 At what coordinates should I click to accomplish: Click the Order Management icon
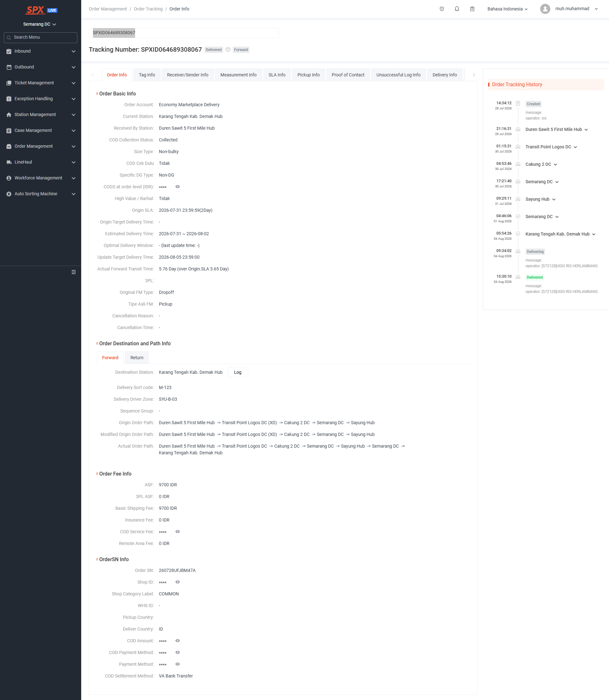click(x=9, y=146)
